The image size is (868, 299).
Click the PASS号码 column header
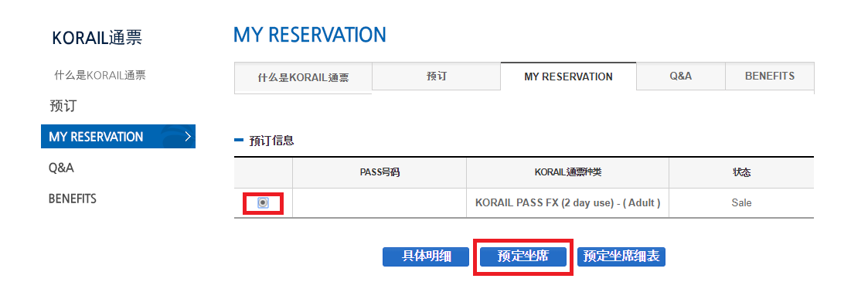pos(380,173)
